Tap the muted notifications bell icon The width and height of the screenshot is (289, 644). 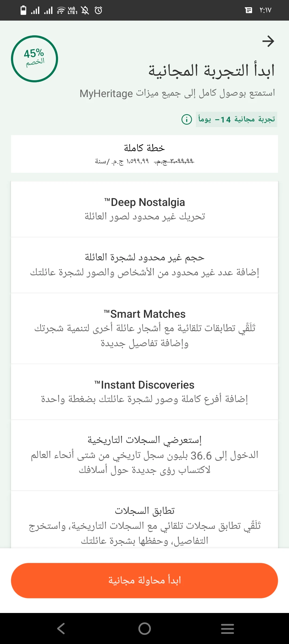[x=85, y=10]
